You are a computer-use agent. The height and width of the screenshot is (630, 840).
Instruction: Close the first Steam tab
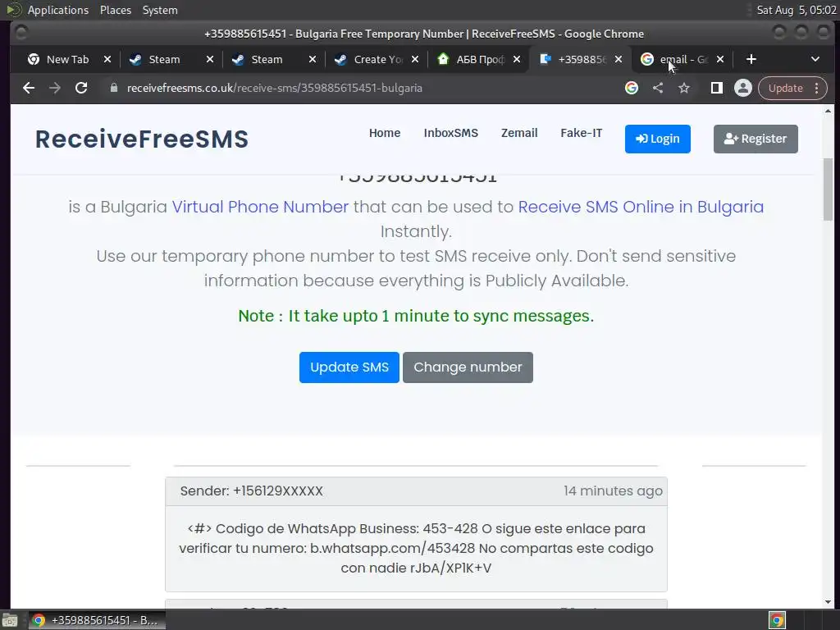click(x=210, y=59)
